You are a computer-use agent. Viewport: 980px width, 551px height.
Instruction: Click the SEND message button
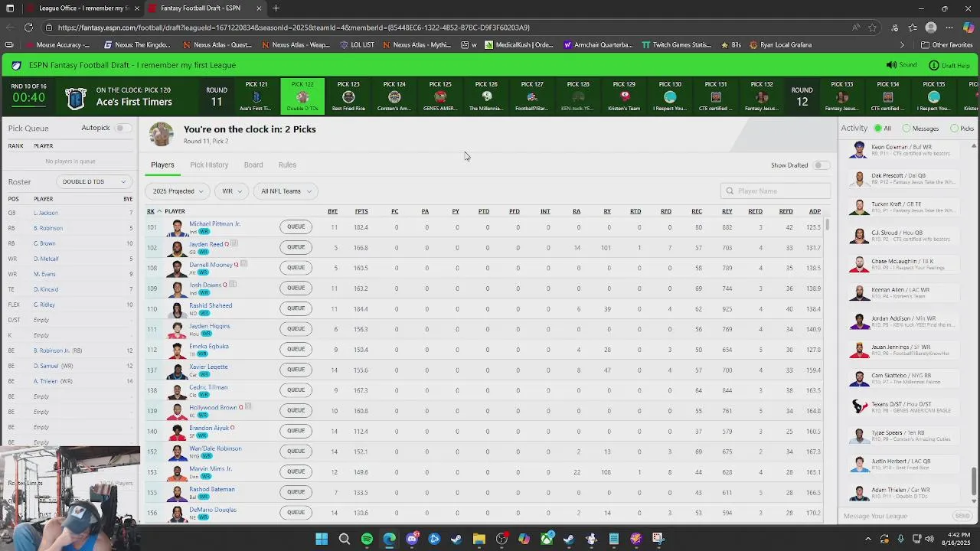click(x=962, y=516)
